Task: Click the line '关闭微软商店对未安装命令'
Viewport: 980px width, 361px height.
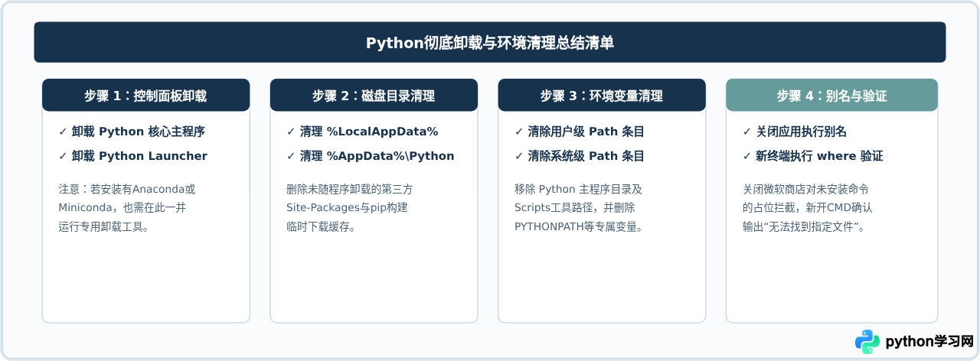Action: click(x=806, y=189)
